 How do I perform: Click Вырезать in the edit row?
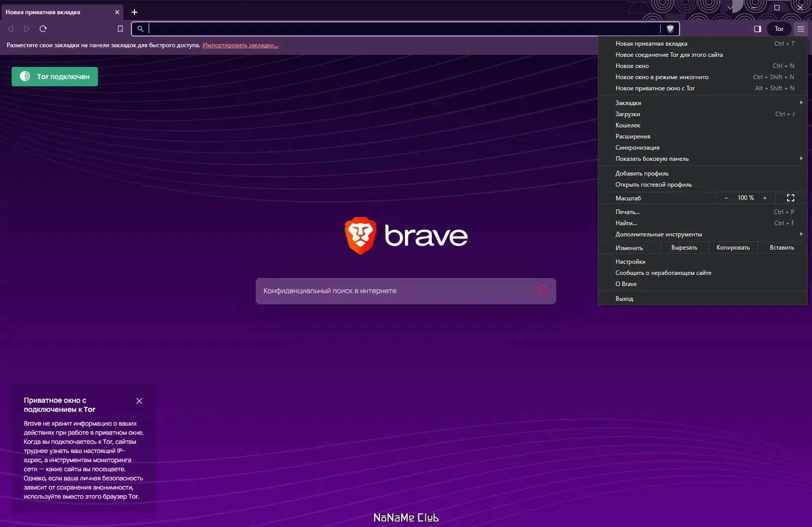pyautogui.click(x=684, y=248)
